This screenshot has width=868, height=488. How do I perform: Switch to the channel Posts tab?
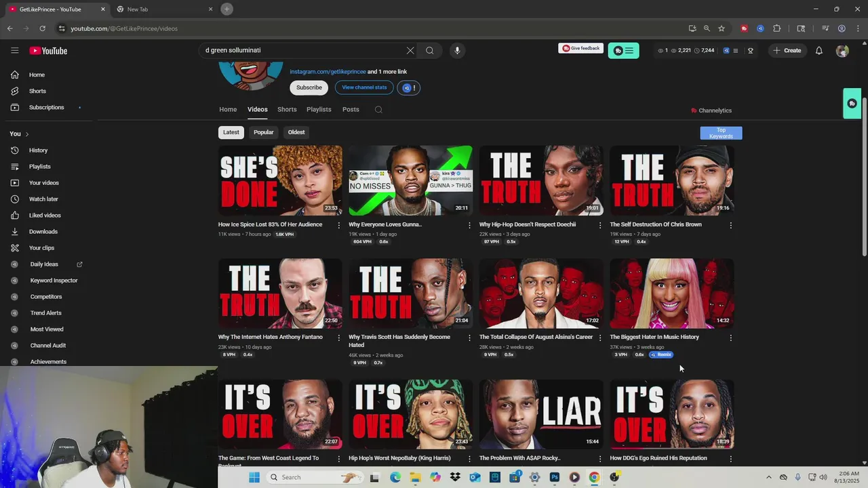pos(351,109)
